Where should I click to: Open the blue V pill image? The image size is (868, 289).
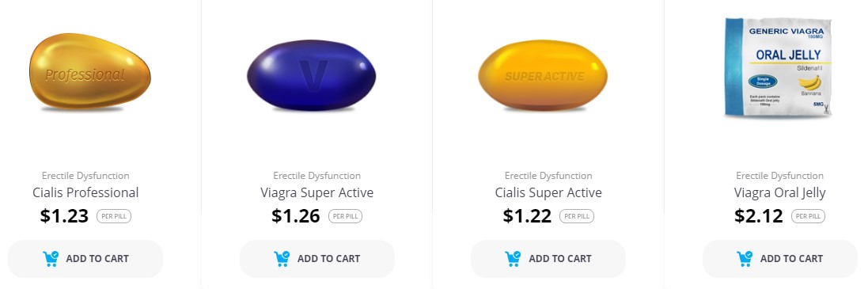point(312,75)
